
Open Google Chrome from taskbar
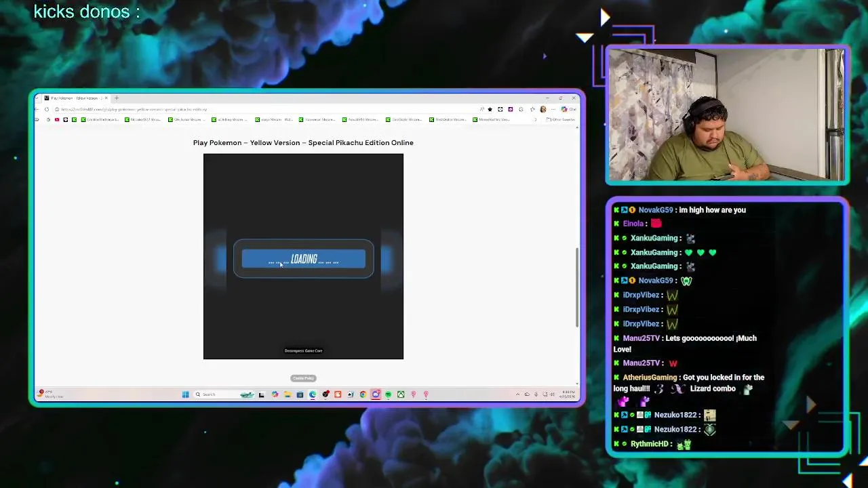pyautogui.click(x=363, y=394)
